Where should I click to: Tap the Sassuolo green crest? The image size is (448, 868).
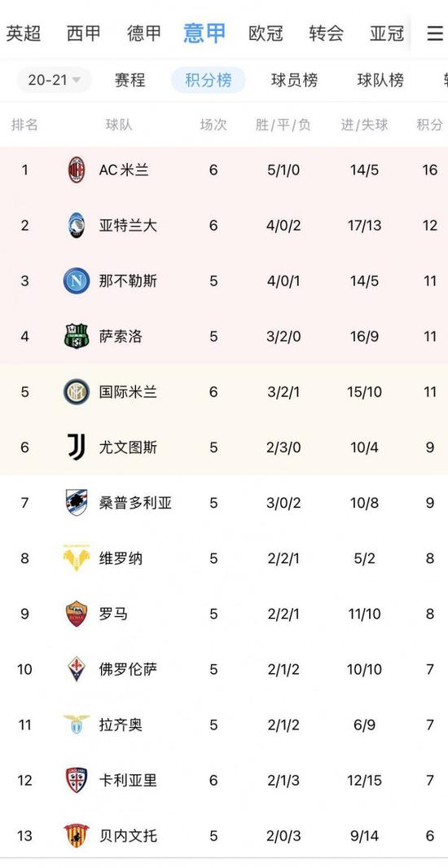77,336
